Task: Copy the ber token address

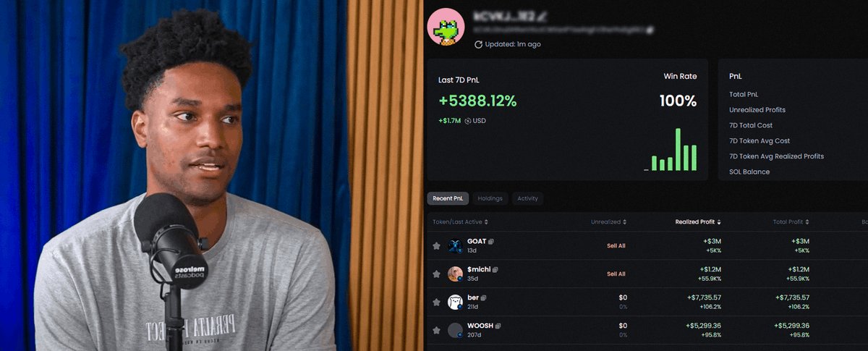Action: pyautogui.click(x=483, y=297)
